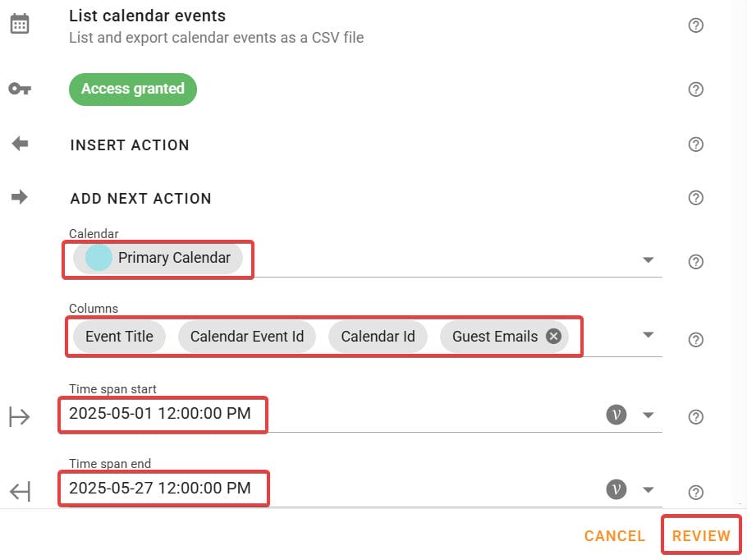Click the Access granted badge

132,89
